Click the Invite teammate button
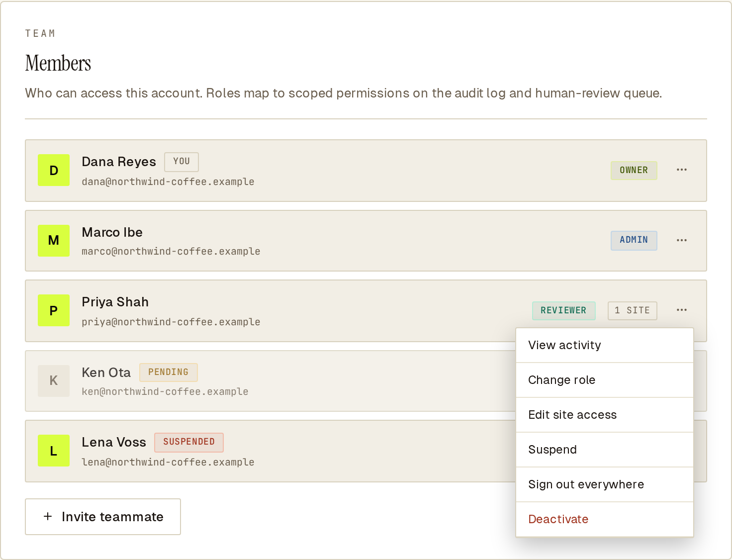The image size is (732, 560). tap(103, 517)
